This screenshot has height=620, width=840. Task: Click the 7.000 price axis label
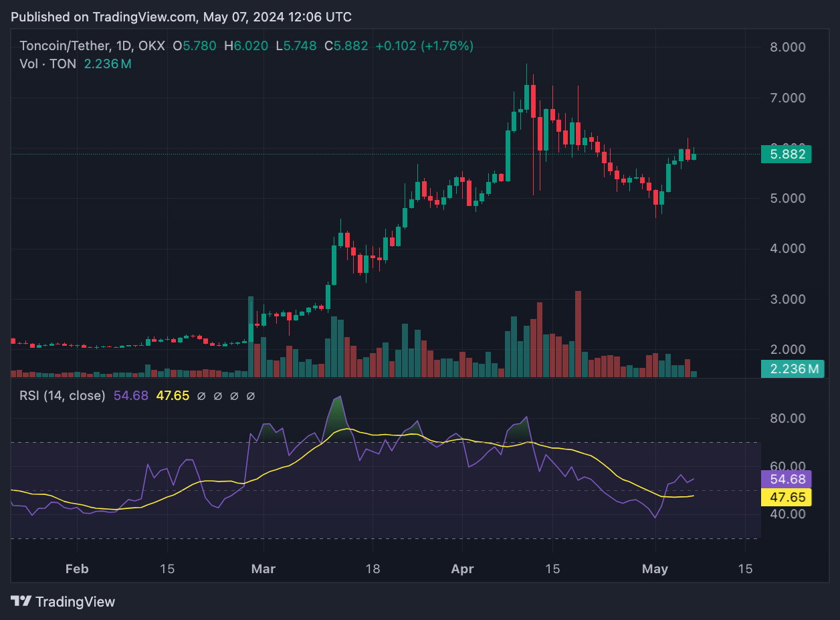(x=786, y=98)
